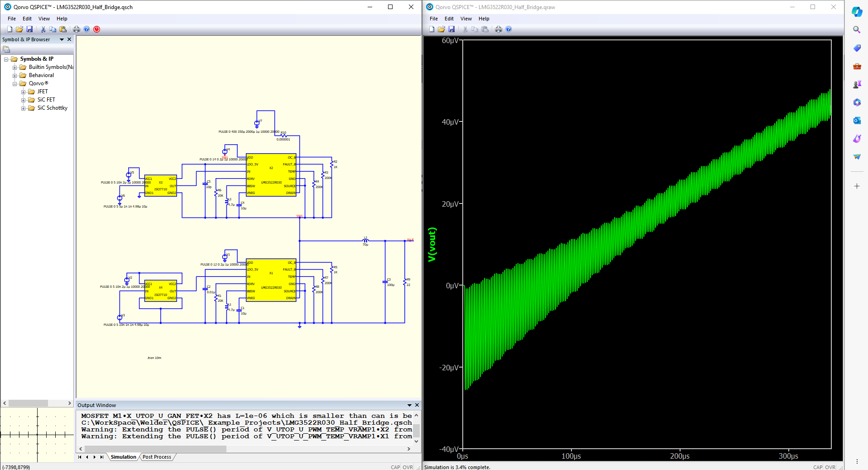
Task: Click Help question icon in schematic toolbar
Action: (86, 29)
